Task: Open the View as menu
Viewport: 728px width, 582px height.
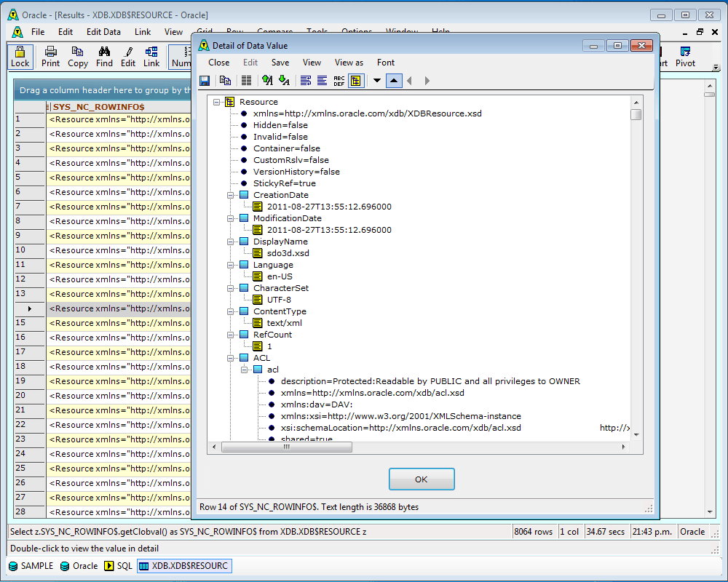Action: point(349,62)
